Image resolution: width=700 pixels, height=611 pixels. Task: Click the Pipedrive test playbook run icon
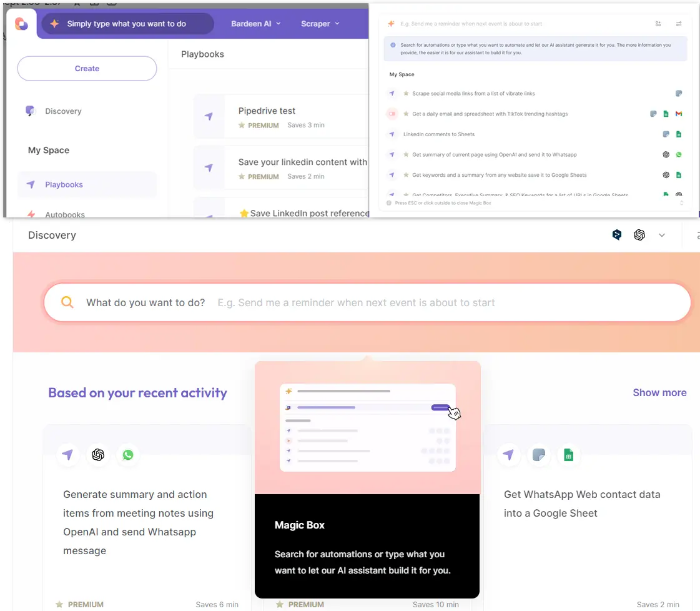pos(209,117)
